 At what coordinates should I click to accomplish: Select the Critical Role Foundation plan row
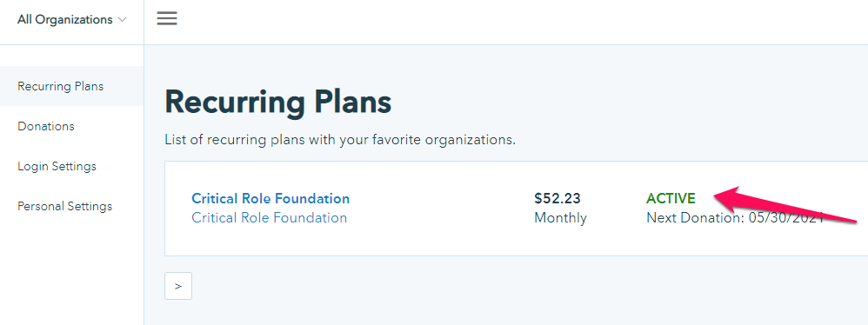click(516, 209)
